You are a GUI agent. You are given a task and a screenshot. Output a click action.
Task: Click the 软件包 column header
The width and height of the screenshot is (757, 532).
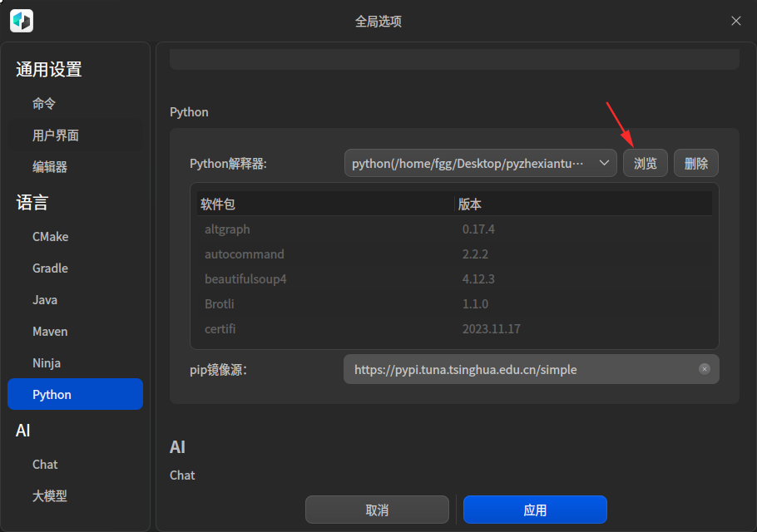[x=326, y=204]
